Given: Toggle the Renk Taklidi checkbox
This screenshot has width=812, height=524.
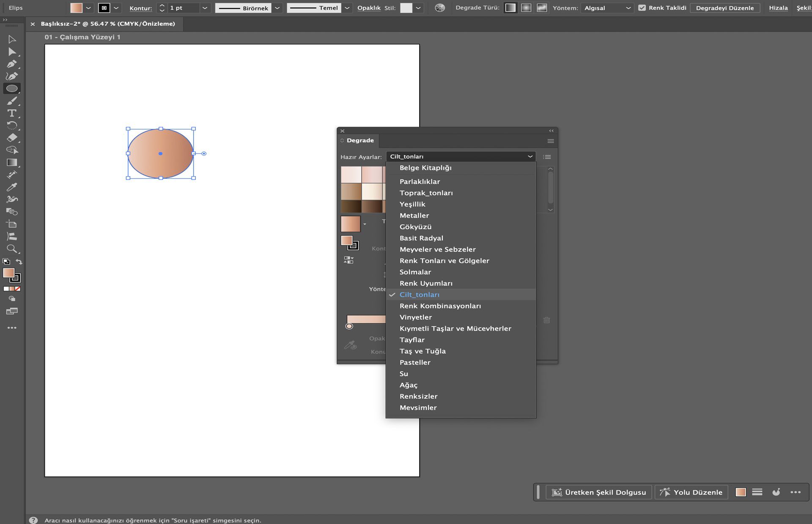Looking at the screenshot, I should click(x=642, y=8).
